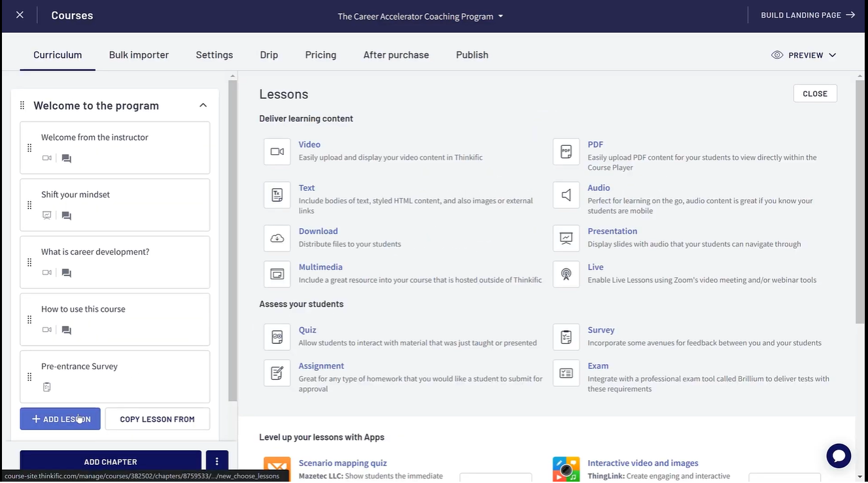Click the lessons panel vertical scrollbar

[x=859, y=196]
